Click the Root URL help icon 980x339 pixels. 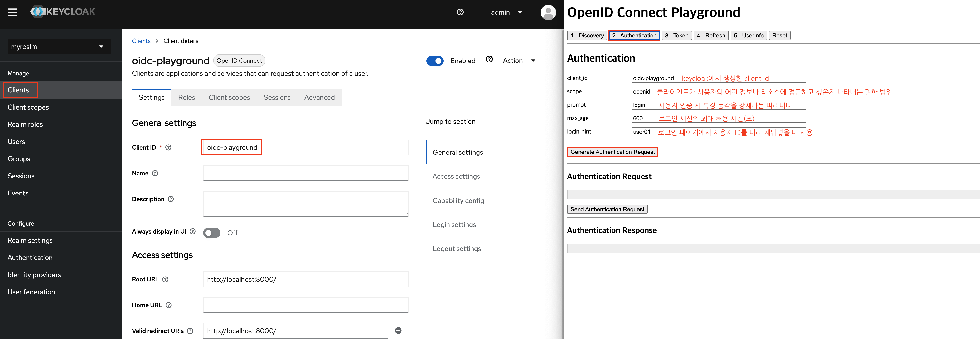click(x=165, y=279)
